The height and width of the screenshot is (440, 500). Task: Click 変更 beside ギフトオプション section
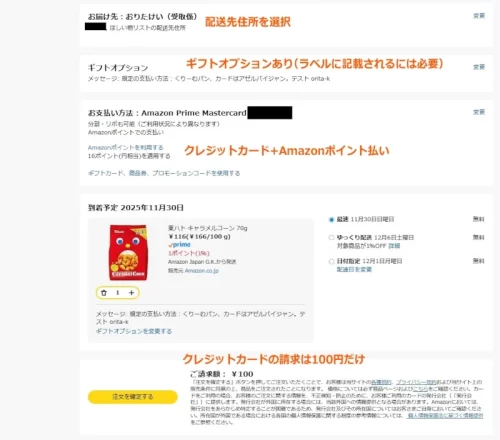[479, 67]
